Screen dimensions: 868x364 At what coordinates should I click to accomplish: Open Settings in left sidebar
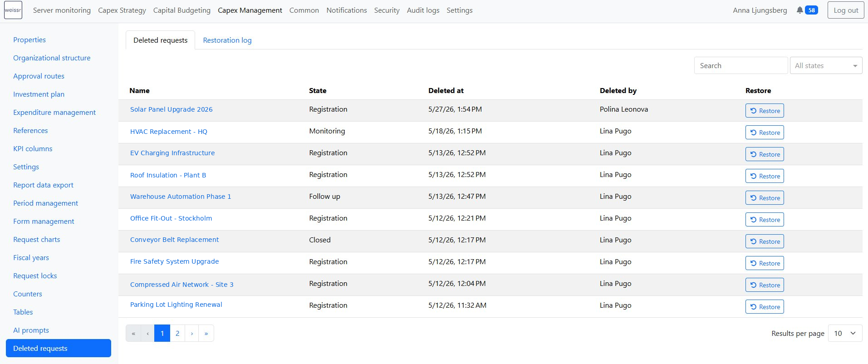(x=26, y=167)
